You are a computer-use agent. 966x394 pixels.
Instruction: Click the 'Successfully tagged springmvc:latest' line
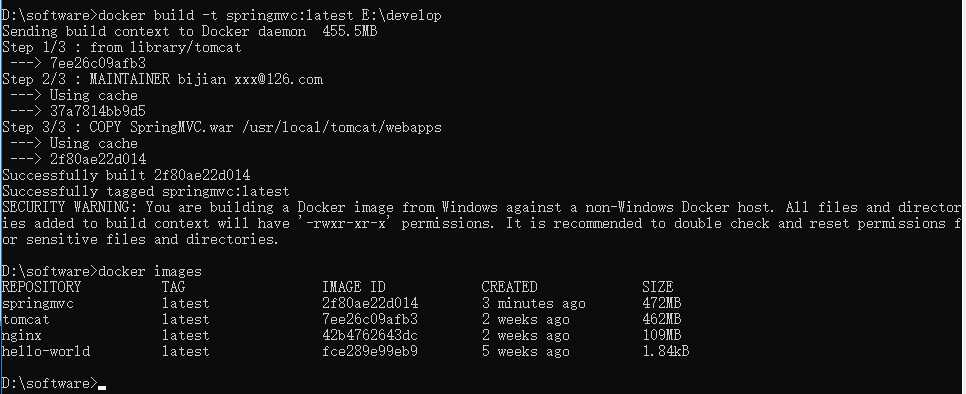145,191
